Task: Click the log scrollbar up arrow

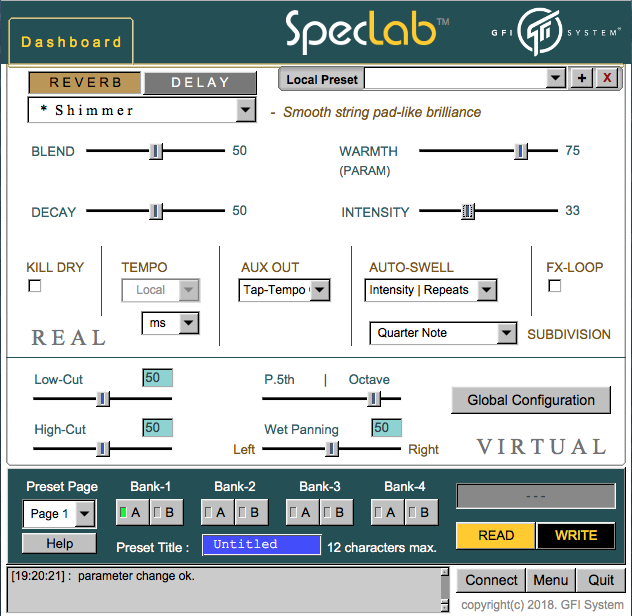Action: coord(445,572)
